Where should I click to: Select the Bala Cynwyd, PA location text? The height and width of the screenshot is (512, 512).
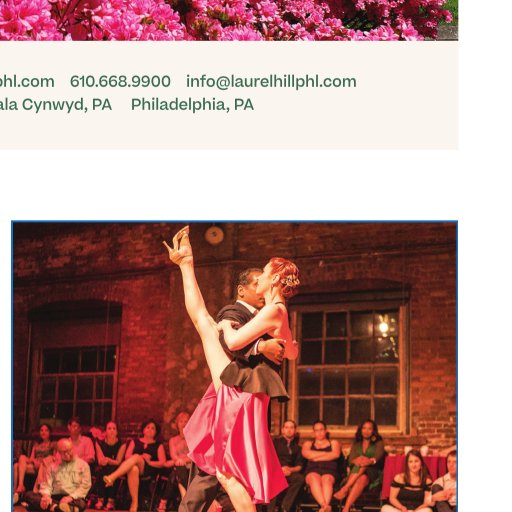56,105
